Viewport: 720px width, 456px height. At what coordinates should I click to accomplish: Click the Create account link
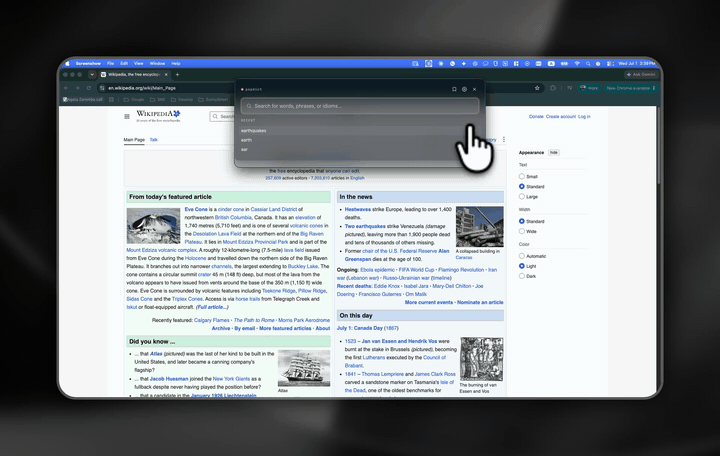click(x=561, y=117)
